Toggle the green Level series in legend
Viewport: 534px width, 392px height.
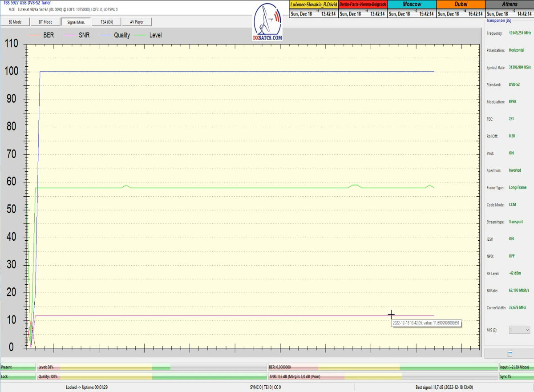tap(149, 35)
